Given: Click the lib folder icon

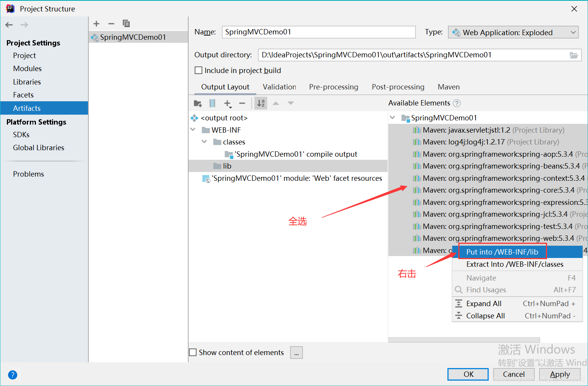Looking at the screenshot, I should tap(217, 166).
